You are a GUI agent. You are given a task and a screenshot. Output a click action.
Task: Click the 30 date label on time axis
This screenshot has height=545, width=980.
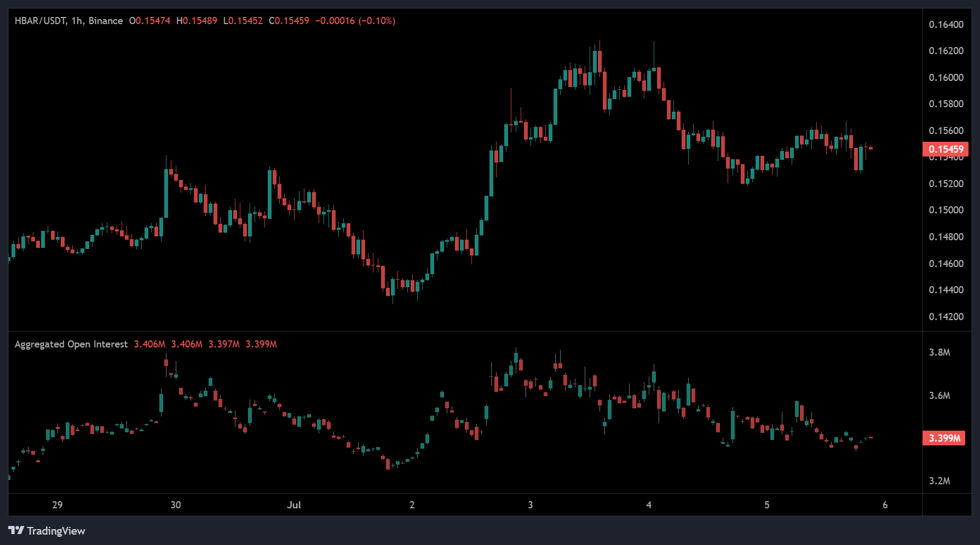click(x=176, y=505)
